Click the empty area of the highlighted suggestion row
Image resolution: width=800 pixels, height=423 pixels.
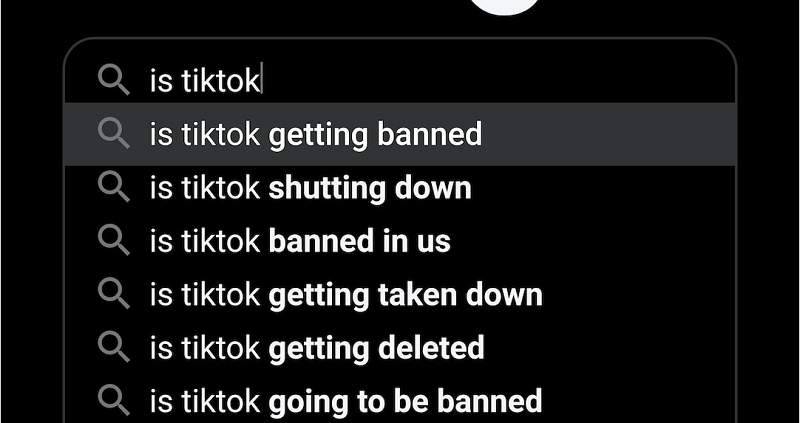pyautogui.click(x=607, y=134)
